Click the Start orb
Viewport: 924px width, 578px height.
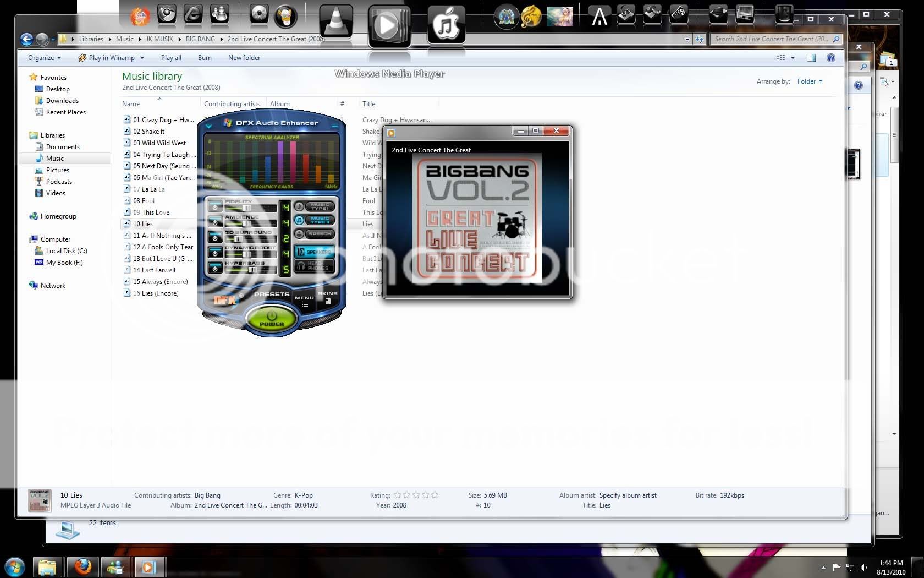pyautogui.click(x=15, y=567)
